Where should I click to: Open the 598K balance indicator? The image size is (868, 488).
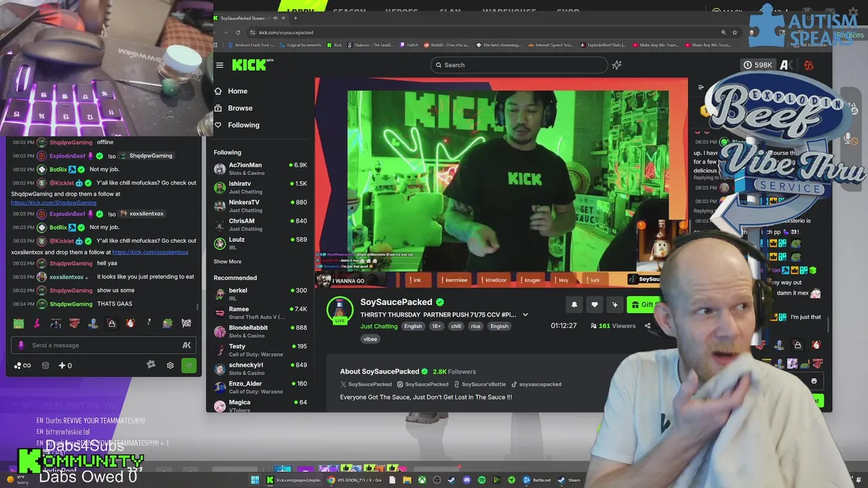[x=758, y=65]
